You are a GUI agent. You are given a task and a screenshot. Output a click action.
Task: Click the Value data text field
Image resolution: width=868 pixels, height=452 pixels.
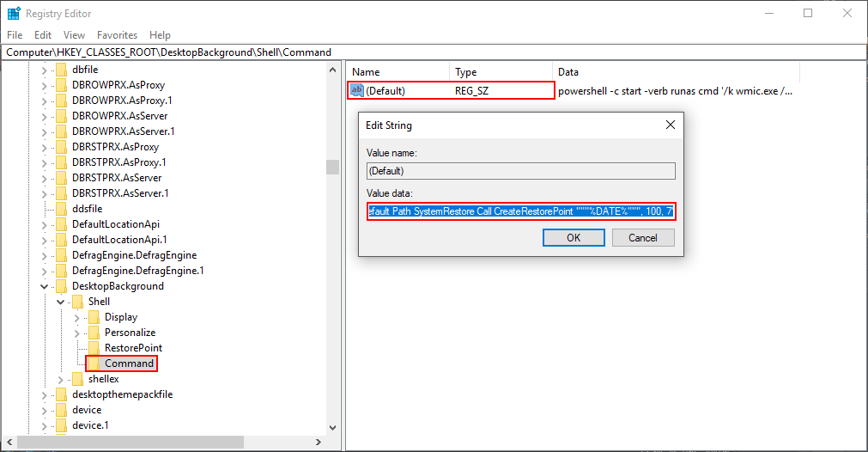point(521,211)
